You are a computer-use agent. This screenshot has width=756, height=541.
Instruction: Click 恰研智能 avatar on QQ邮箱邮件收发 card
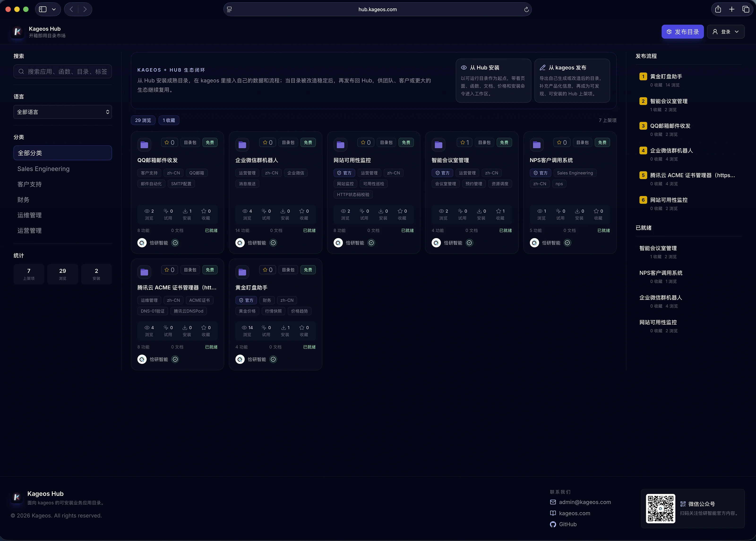(142, 243)
